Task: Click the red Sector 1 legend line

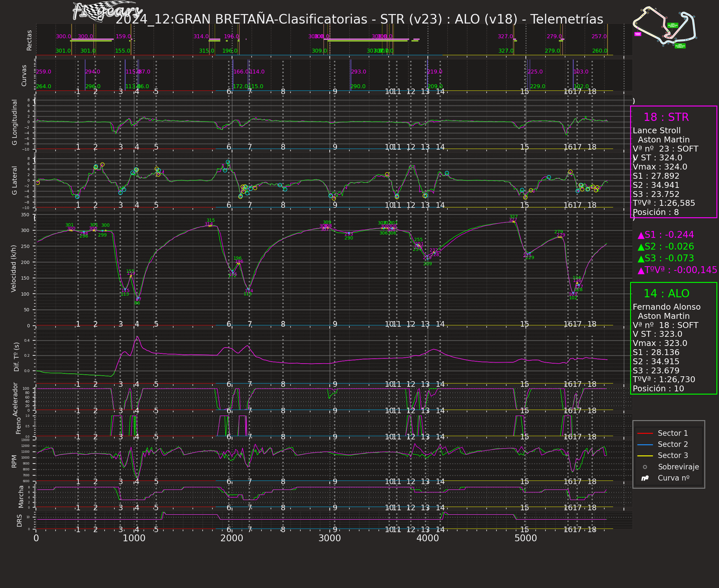Action: [645, 433]
